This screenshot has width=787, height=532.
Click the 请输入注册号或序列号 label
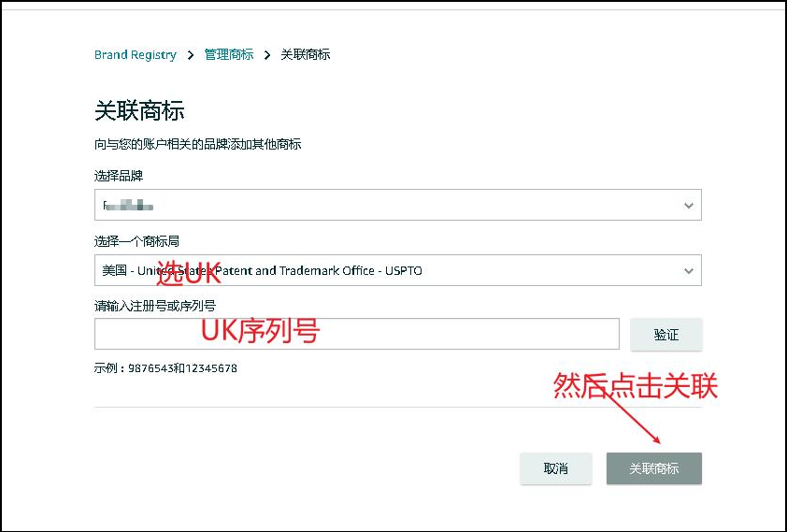pos(155,306)
